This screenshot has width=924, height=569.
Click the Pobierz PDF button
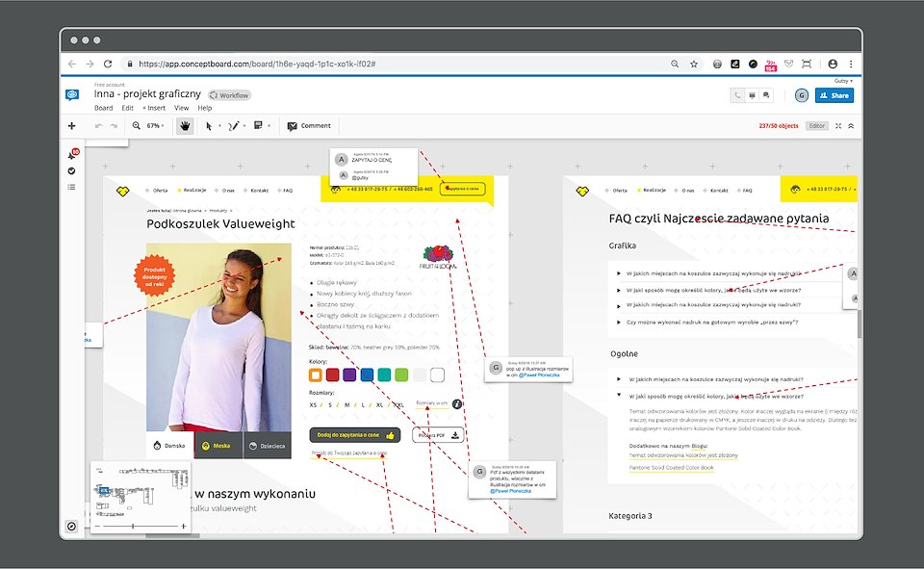click(438, 435)
